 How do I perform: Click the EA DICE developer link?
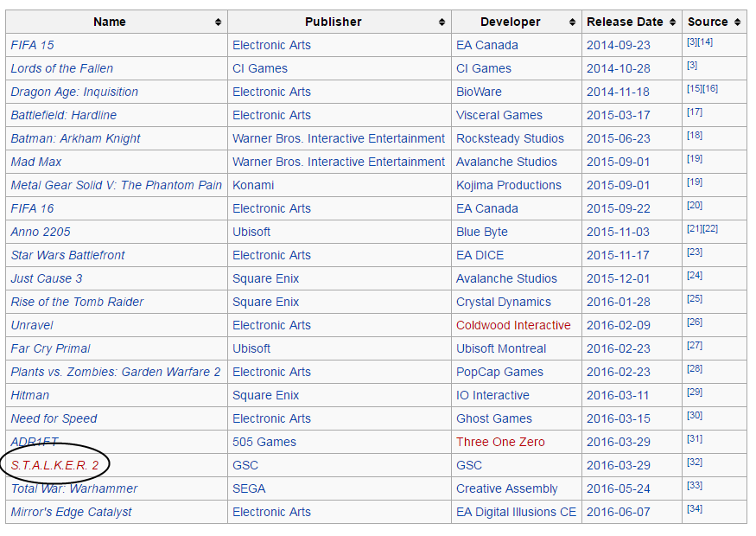[x=480, y=255]
